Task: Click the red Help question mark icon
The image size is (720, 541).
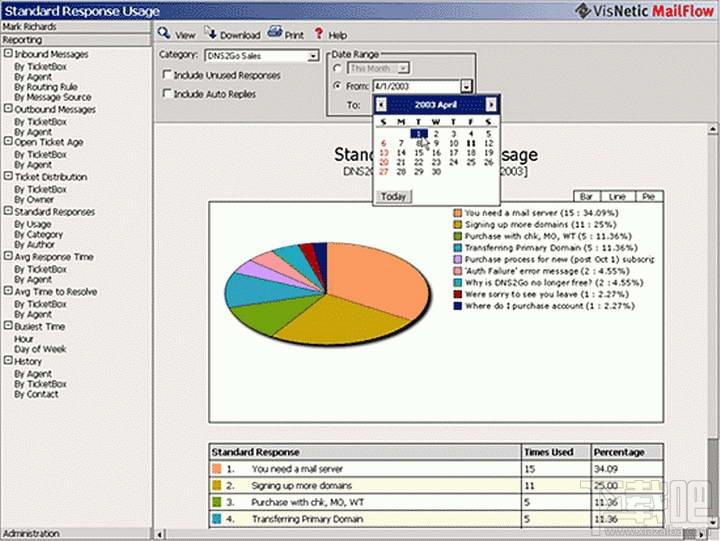Action: (x=319, y=34)
